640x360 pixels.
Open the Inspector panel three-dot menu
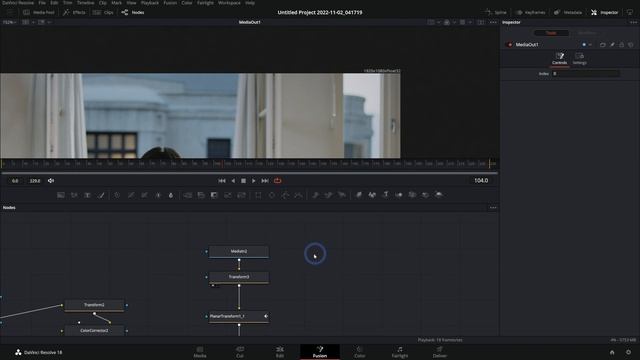(x=633, y=22)
